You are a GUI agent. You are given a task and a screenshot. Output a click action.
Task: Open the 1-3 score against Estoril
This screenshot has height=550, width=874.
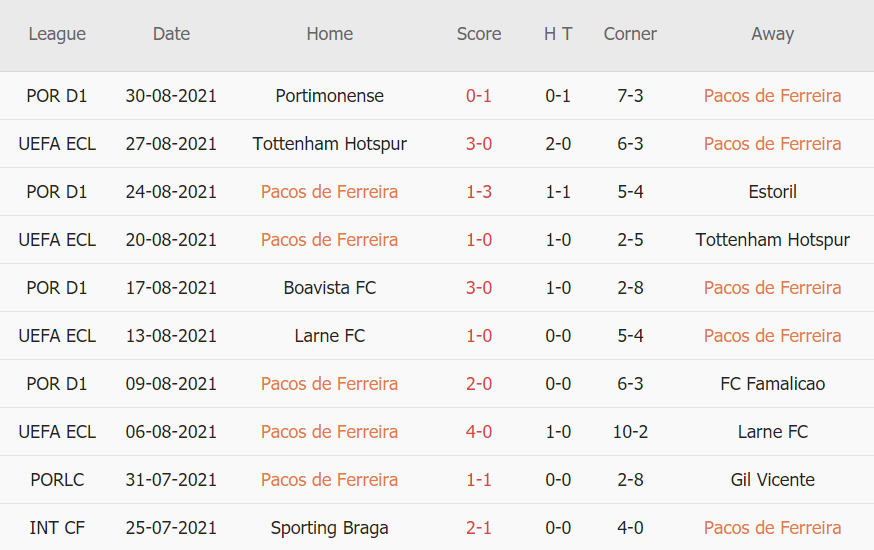click(x=479, y=192)
